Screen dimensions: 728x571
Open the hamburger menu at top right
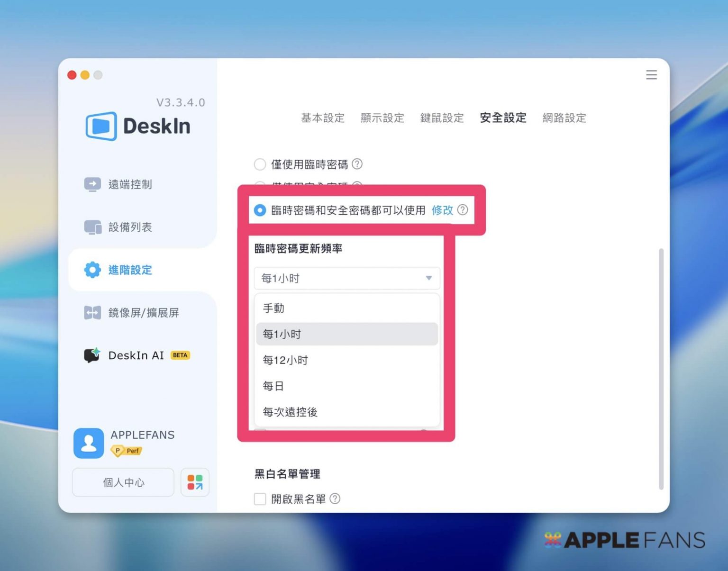pyautogui.click(x=651, y=75)
